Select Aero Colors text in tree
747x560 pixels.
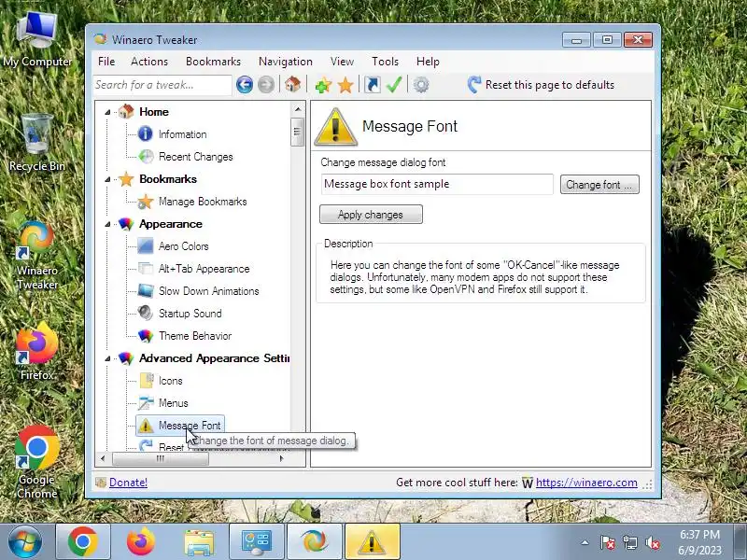(x=183, y=246)
